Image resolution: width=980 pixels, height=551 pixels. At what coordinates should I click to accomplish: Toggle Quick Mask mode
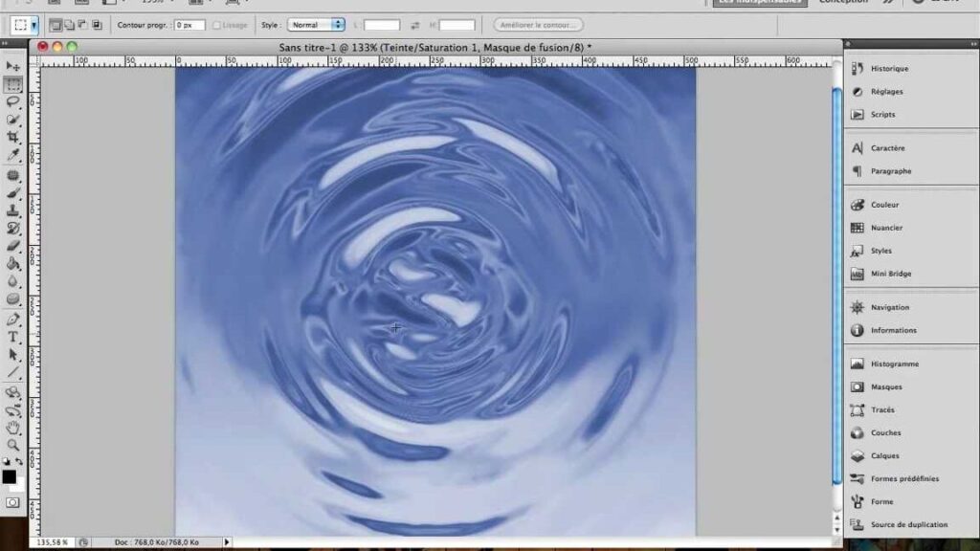click(x=12, y=502)
